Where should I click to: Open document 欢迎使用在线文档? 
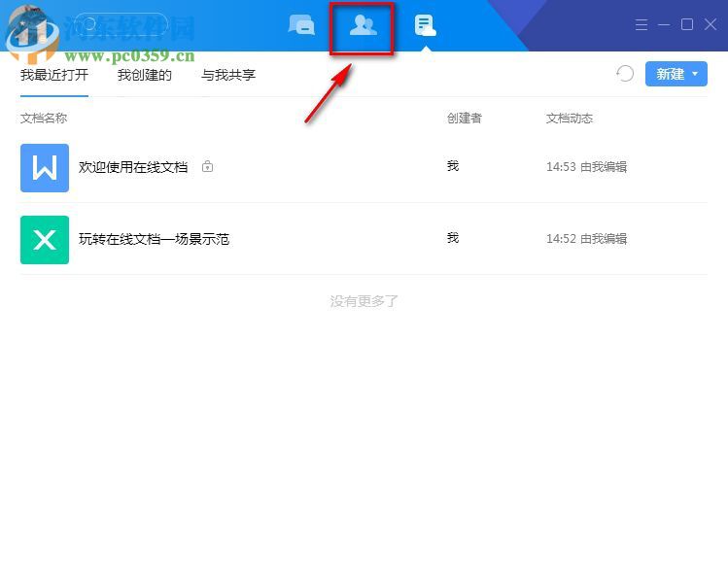tap(133, 167)
